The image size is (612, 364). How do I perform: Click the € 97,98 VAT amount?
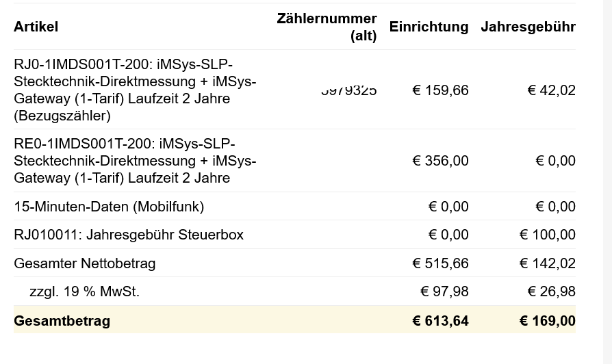point(444,291)
